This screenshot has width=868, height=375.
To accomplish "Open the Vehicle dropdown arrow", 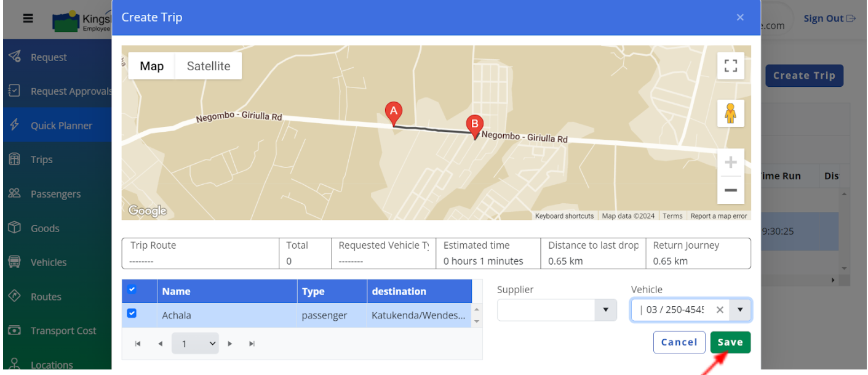I will click(x=740, y=310).
